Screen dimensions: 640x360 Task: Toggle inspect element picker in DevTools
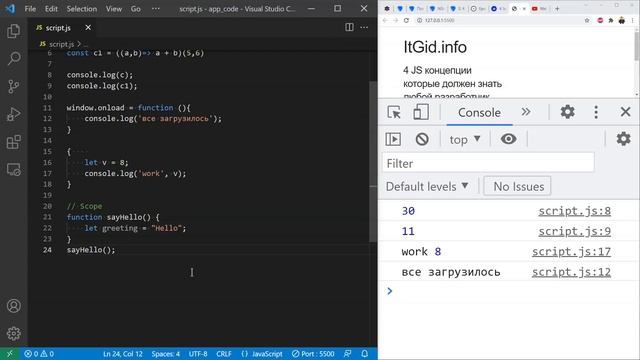pos(394,112)
